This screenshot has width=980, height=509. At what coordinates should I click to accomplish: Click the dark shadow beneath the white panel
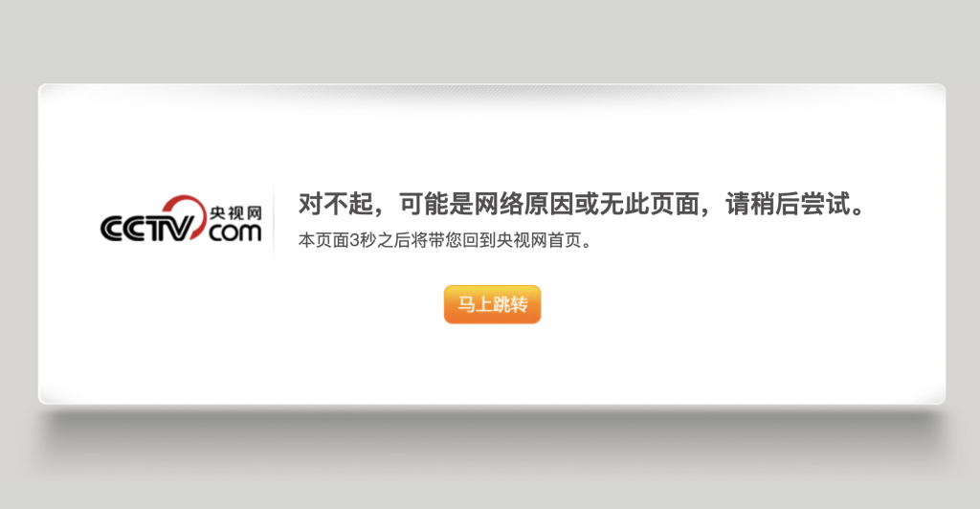click(x=493, y=431)
